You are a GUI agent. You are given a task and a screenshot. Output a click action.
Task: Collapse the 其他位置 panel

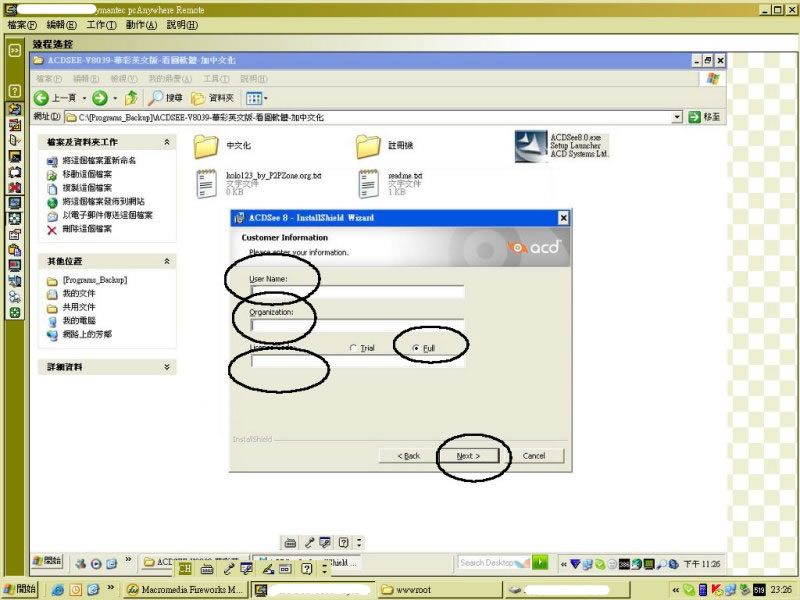click(x=167, y=261)
